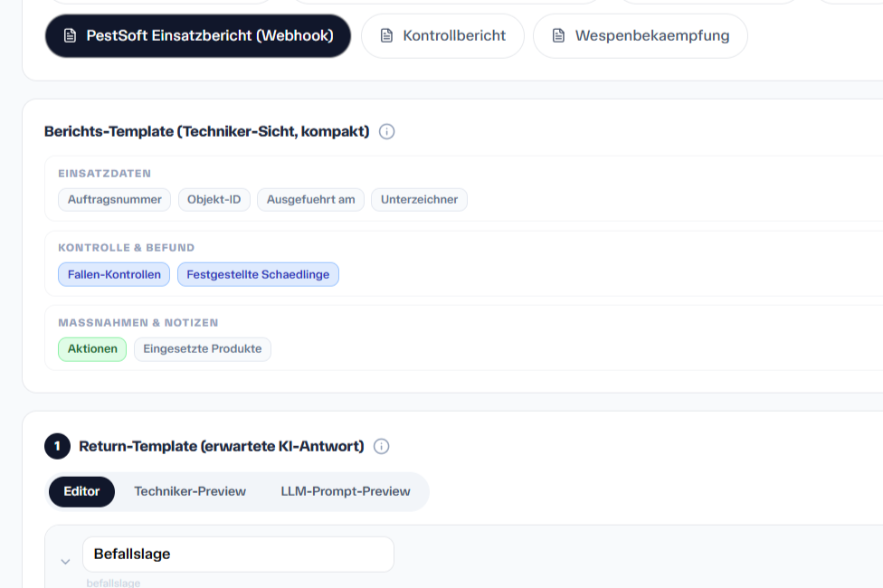Open the Kontrollbericht template

[442, 36]
